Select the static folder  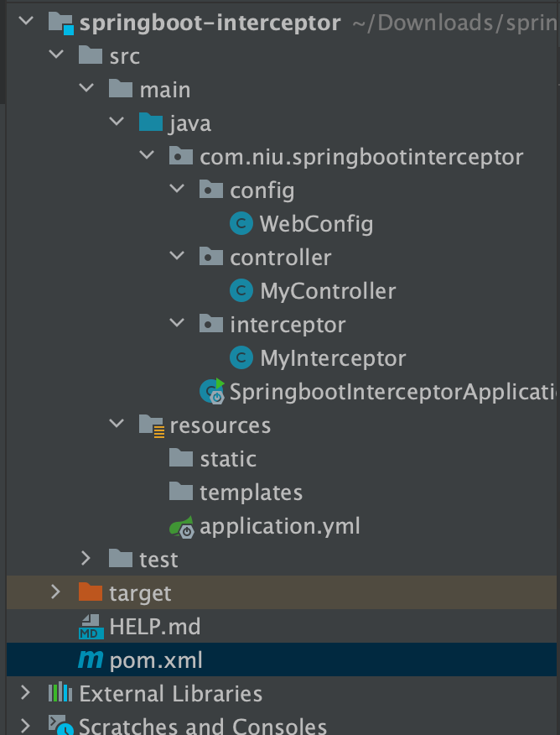tap(227, 459)
